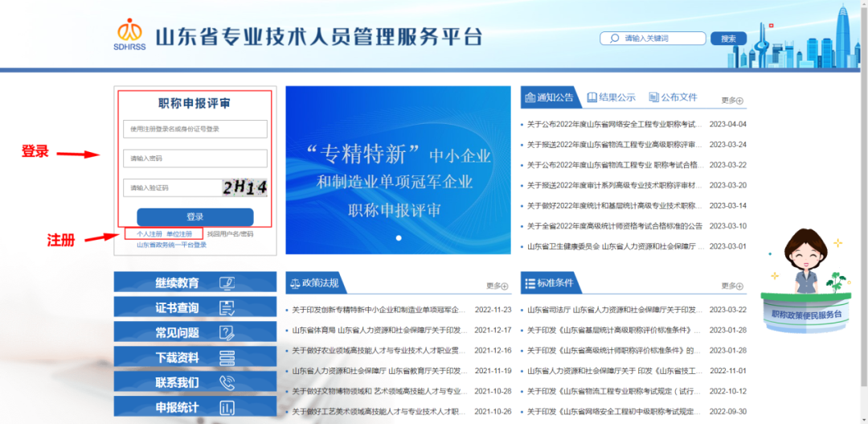Click the 个人注册 link
Screen dimensions: 868x424
tap(149, 234)
